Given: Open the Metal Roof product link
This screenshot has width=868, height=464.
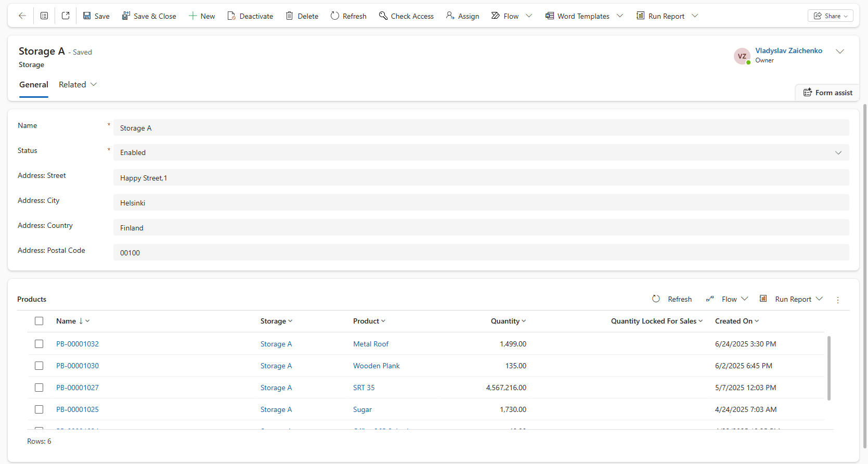Looking at the screenshot, I should [x=371, y=344].
